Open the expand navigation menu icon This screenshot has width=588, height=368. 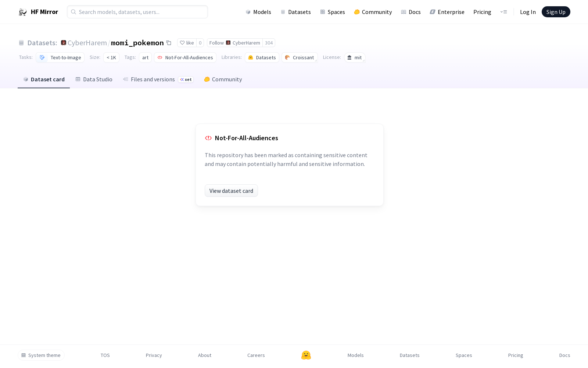pos(503,12)
